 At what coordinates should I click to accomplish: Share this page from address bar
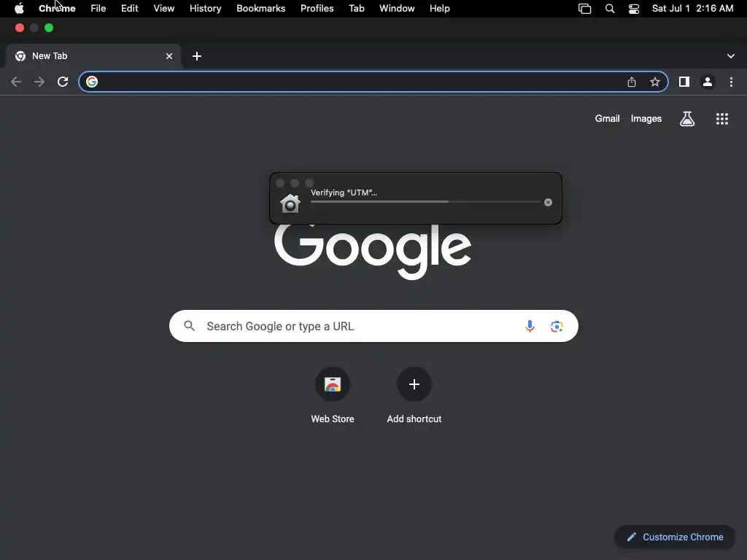632,82
